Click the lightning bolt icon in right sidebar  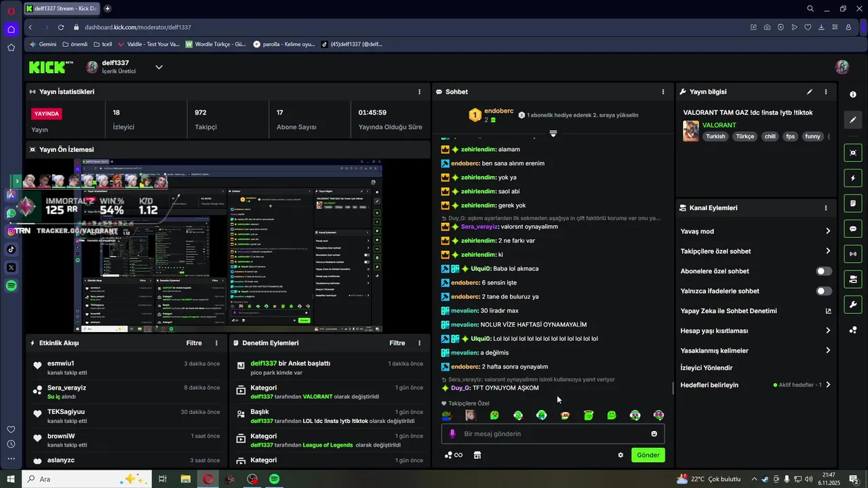(853, 178)
